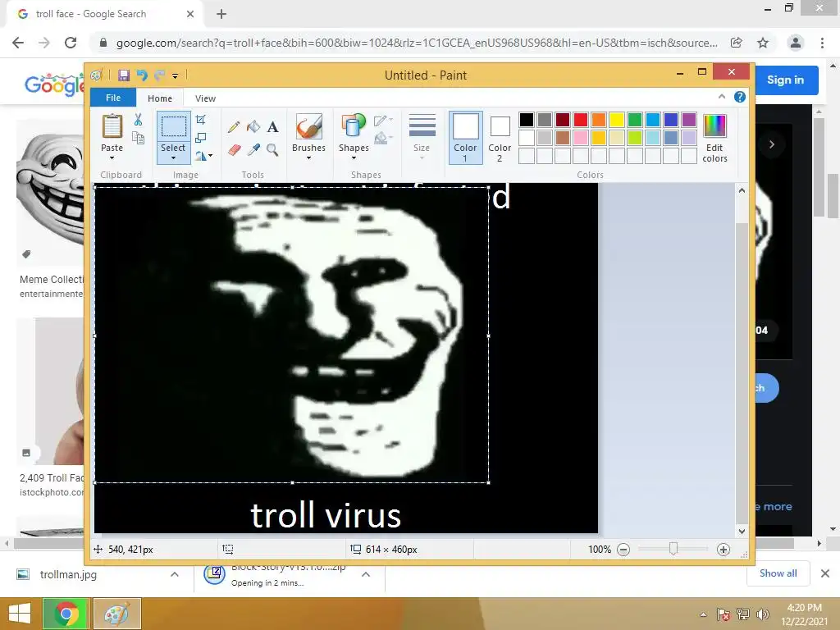840x630 pixels.
Task: Select the troll face Google Search tab
Action: tap(105, 14)
